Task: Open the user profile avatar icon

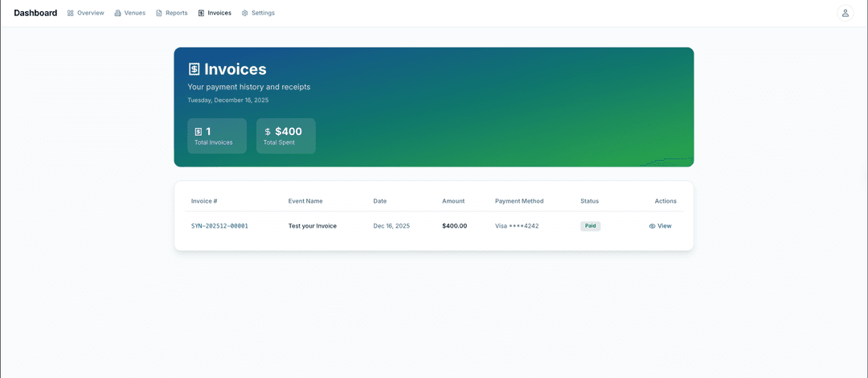Action: pyautogui.click(x=845, y=13)
